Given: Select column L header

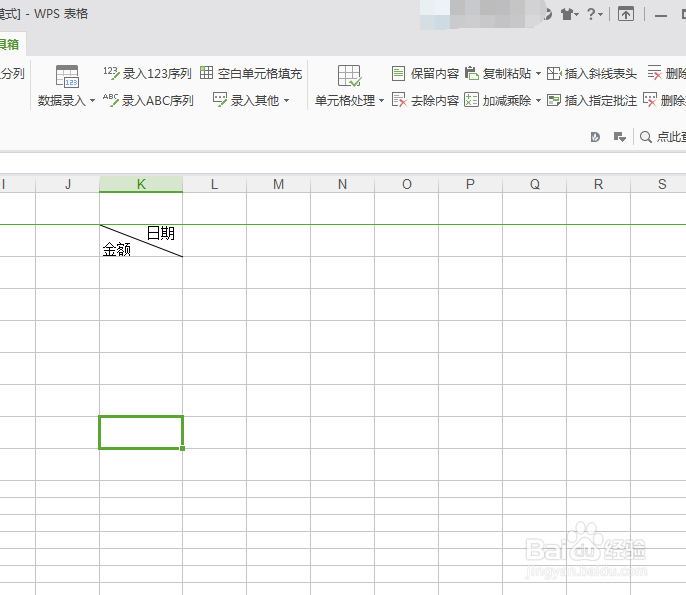Looking at the screenshot, I should 214,184.
